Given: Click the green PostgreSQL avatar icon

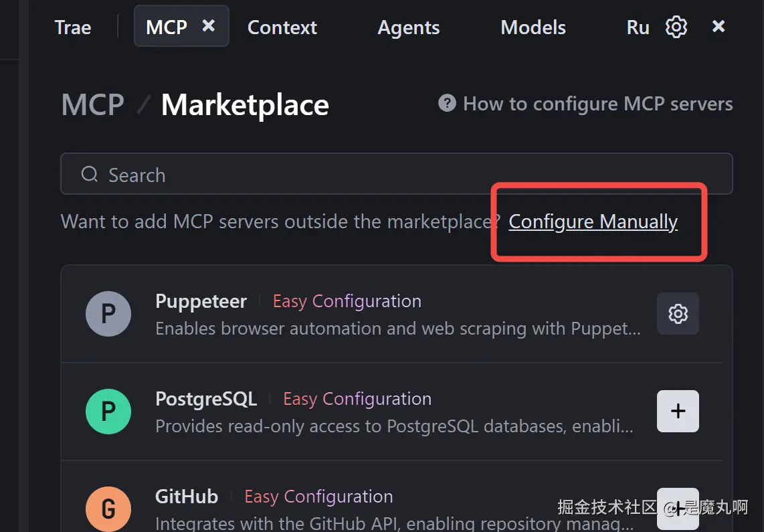Looking at the screenshot, I should 108,411.
